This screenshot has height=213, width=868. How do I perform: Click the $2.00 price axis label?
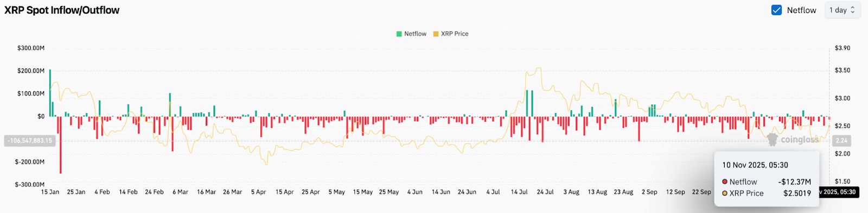843,154
